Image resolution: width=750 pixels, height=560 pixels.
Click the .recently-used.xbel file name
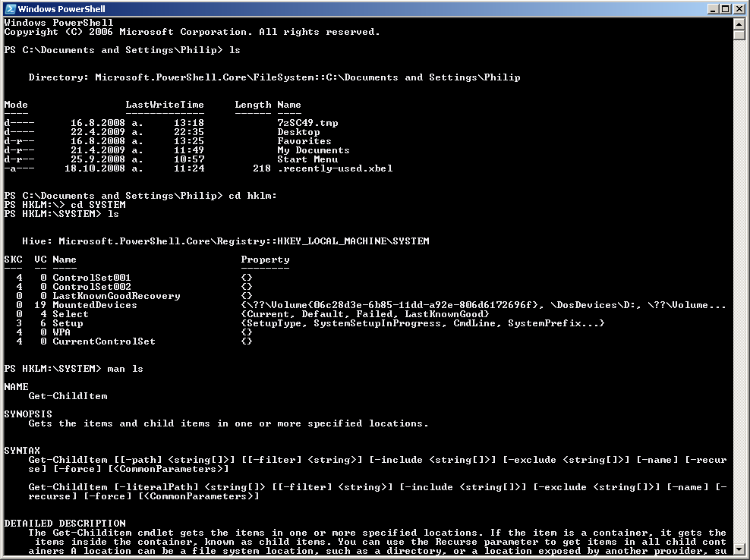335,168
